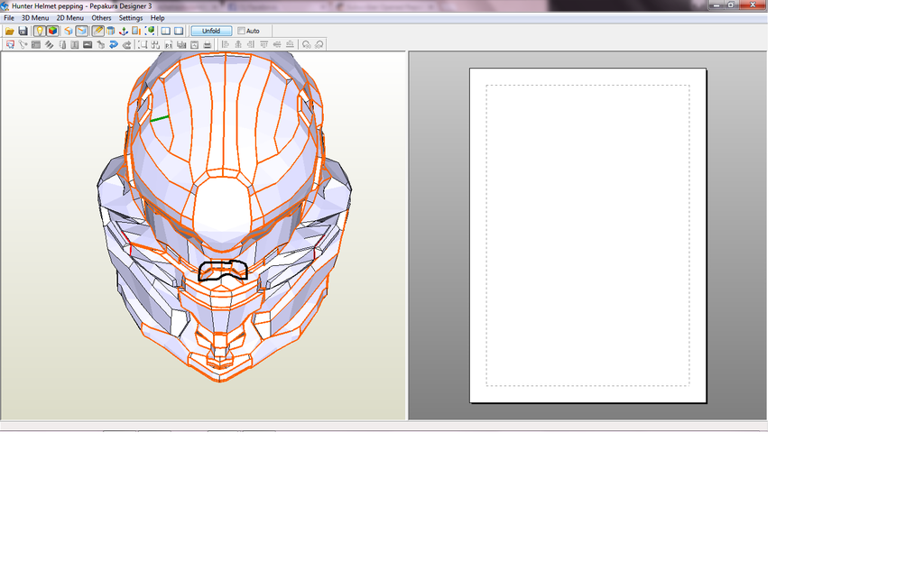Click the align left icon
This screenshot has width=924, height=561.
point(225,45)
